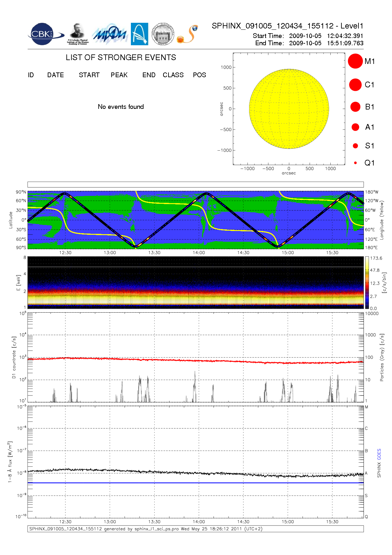The width and height of the screenshot is (392, 555).
Task: Click the c/s/bin spectrogram color scale bar
Action: tap(367, 283)
